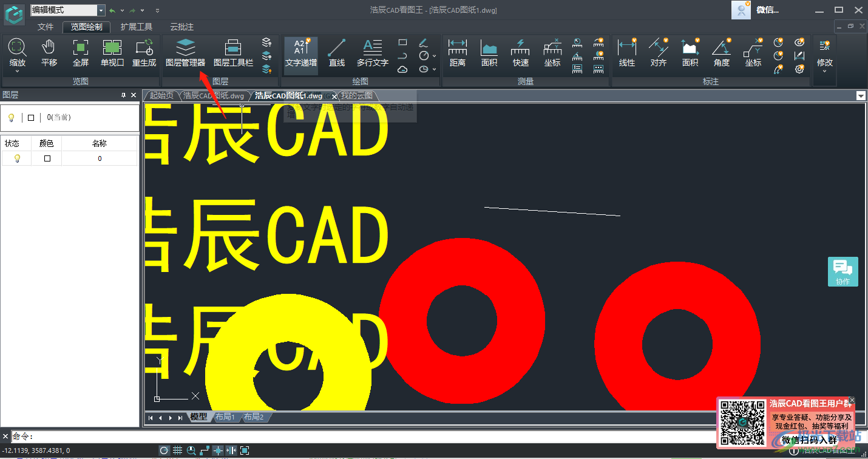Add 线性 linear dimension

click(627, 53)
